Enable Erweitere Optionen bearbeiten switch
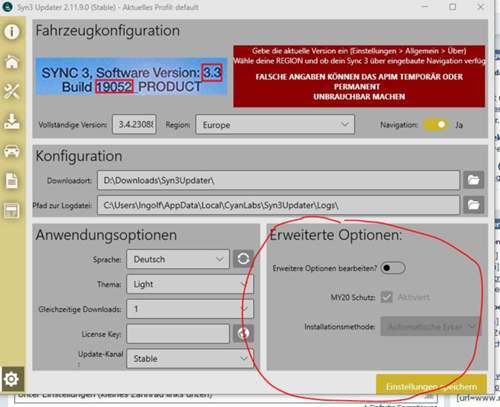The height and width of the screenshot is (407, 500). coord(393,268)
